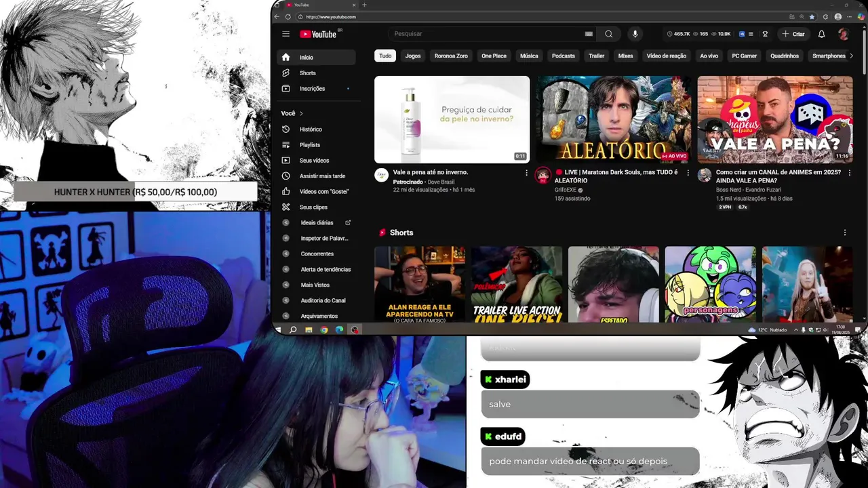Viewport: 868px width, 488px height.
Task: Open the Shorts section three-dot menu
Action: [x=845, y=232]
